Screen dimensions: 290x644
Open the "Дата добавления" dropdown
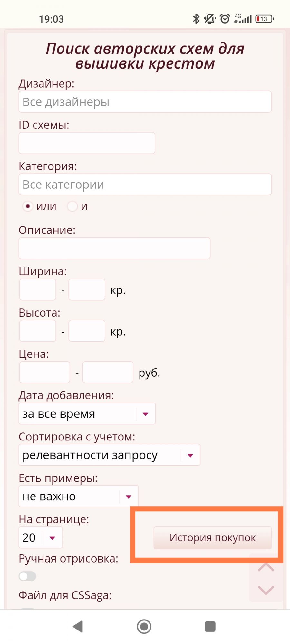(87, 414)
